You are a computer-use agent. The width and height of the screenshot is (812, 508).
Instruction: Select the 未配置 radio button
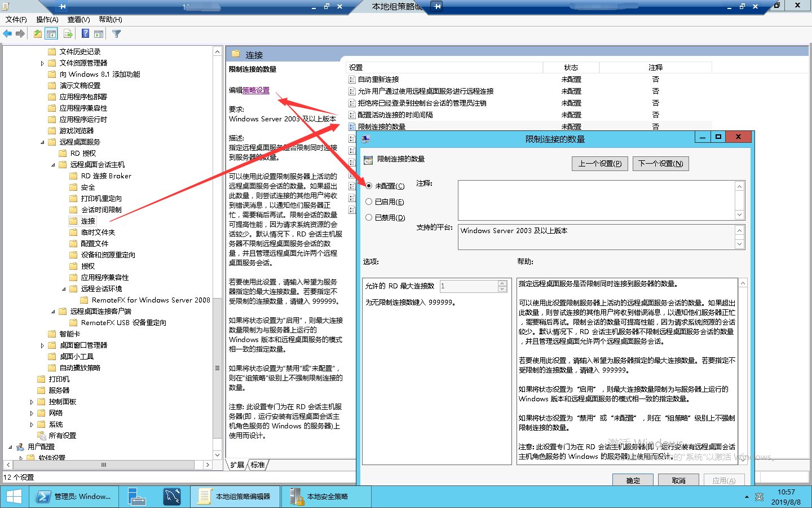click(x=369, y=186)
